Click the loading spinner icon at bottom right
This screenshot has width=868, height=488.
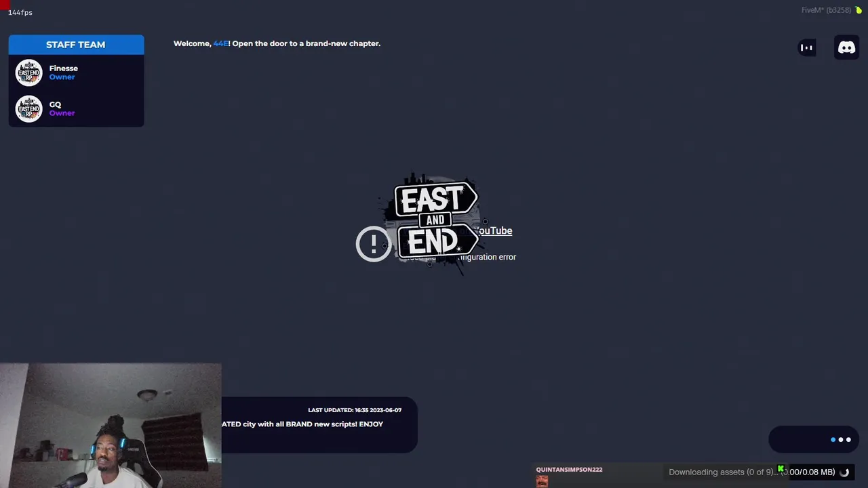point(844,472)
